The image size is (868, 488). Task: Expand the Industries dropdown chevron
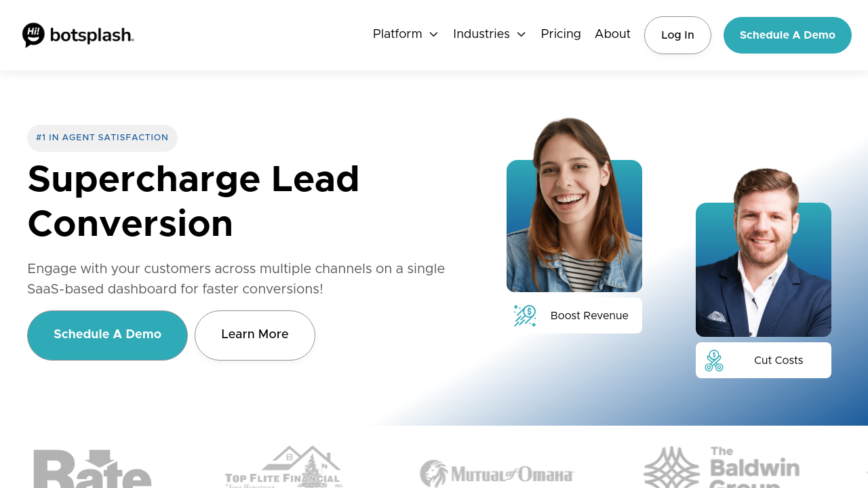(x=521, y=35)
